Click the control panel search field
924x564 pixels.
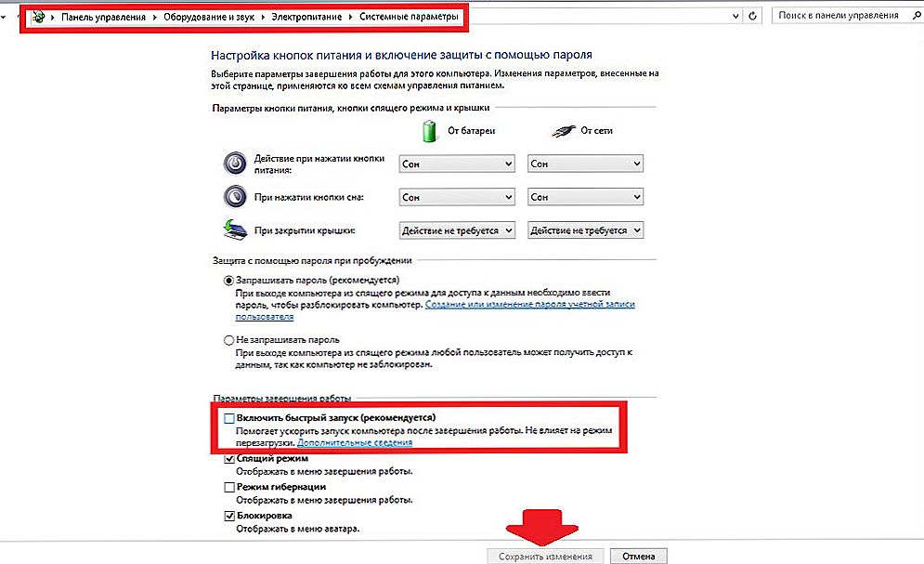(x=839, y=16)
